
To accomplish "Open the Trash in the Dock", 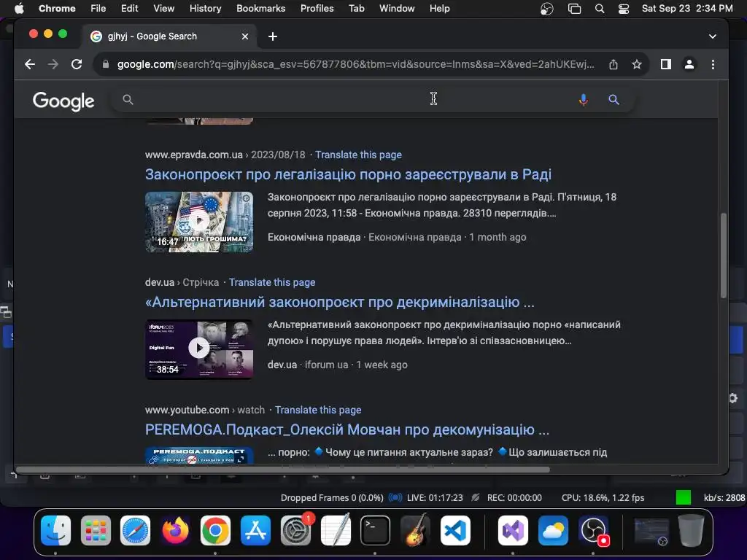I will 691,530.
